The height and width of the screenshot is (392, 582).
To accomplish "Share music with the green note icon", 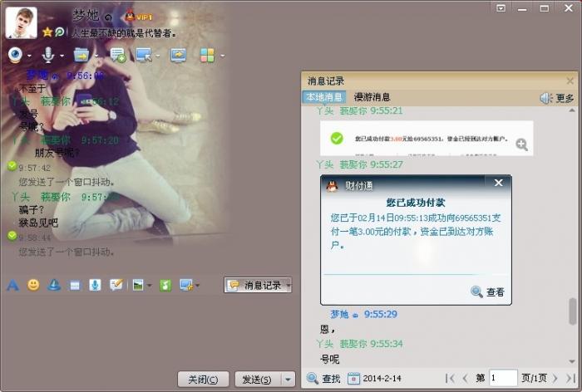I will point(165,285).
